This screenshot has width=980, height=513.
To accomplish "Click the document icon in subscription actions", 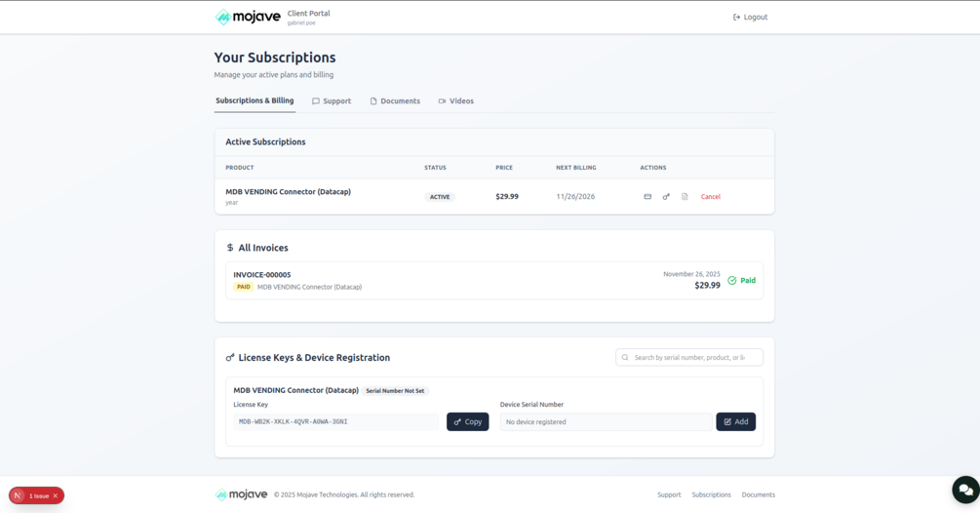I will coord(685,197).
